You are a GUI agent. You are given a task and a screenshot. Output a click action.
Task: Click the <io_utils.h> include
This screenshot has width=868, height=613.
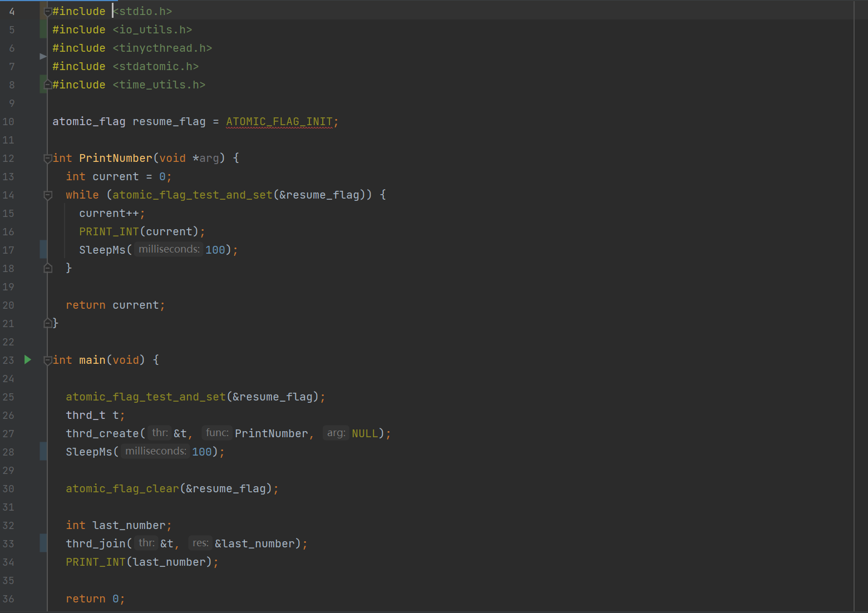point(152,29)
